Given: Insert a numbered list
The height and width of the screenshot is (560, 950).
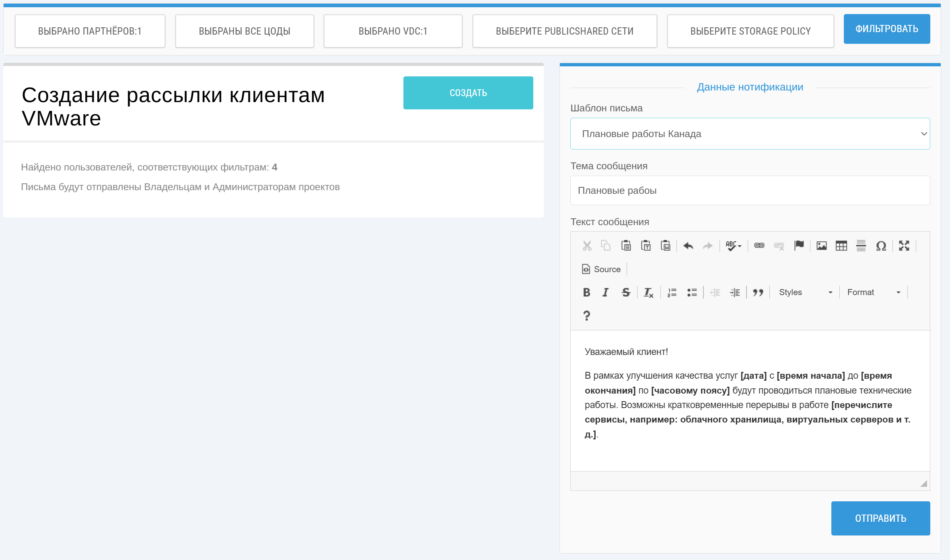Looking at the screenshot, I should click(x=672, y=292).
